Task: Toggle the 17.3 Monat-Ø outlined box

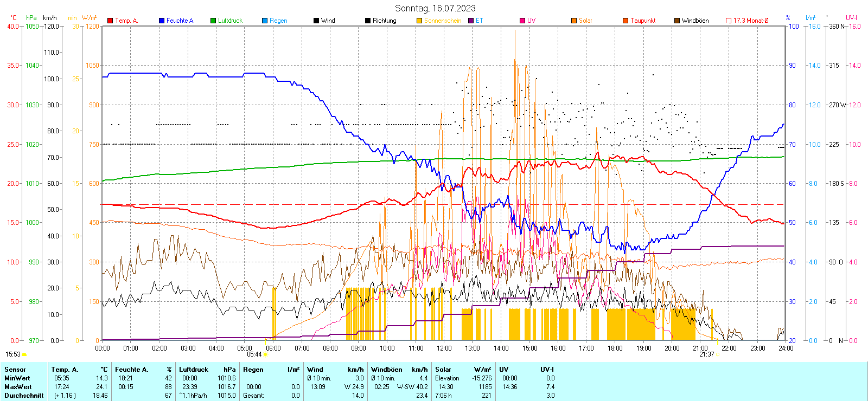Action: coord(729,21)
